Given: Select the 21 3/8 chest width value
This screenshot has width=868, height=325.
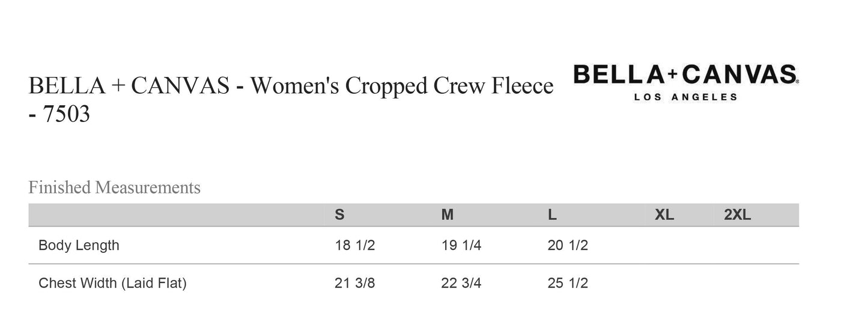Looking at the screenshot, I should tap(354, 283).
